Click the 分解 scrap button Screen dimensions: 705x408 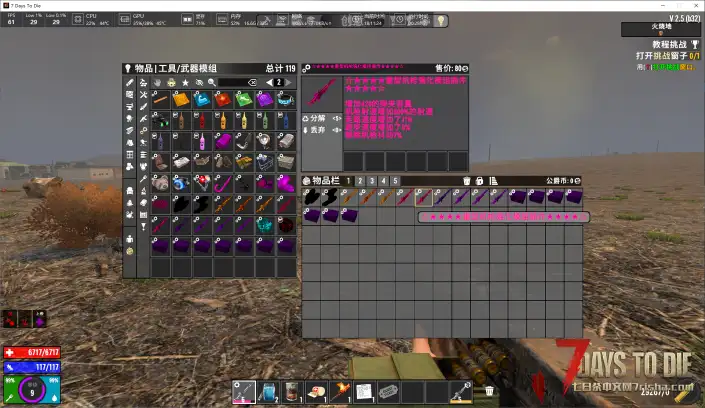315,118
